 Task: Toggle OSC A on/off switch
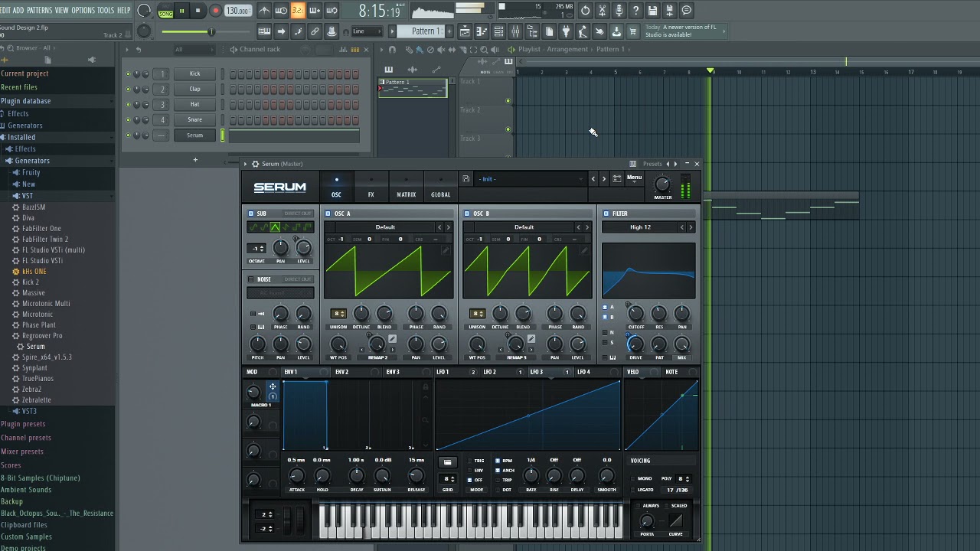328,214
